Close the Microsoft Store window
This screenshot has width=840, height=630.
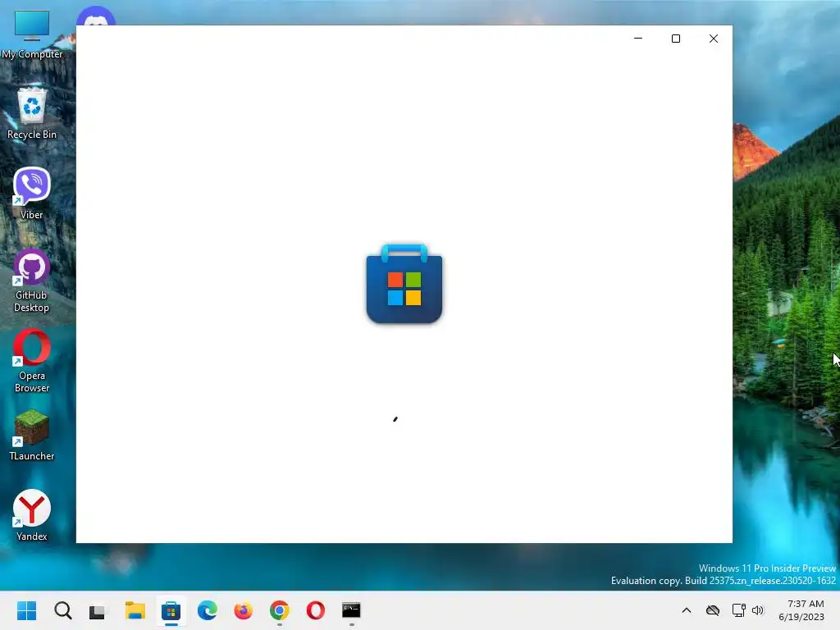pyautogui.click(x=714, y=39)
